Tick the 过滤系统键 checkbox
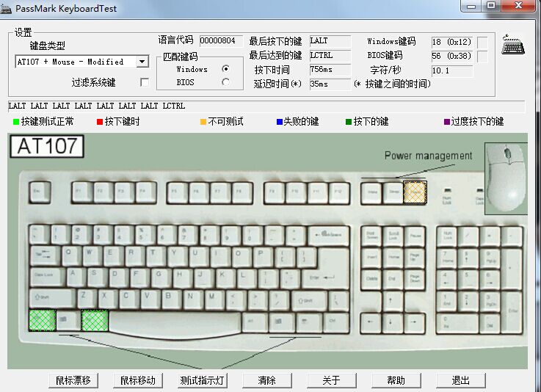Screen dimensions: 541x392 click(145, 82)
